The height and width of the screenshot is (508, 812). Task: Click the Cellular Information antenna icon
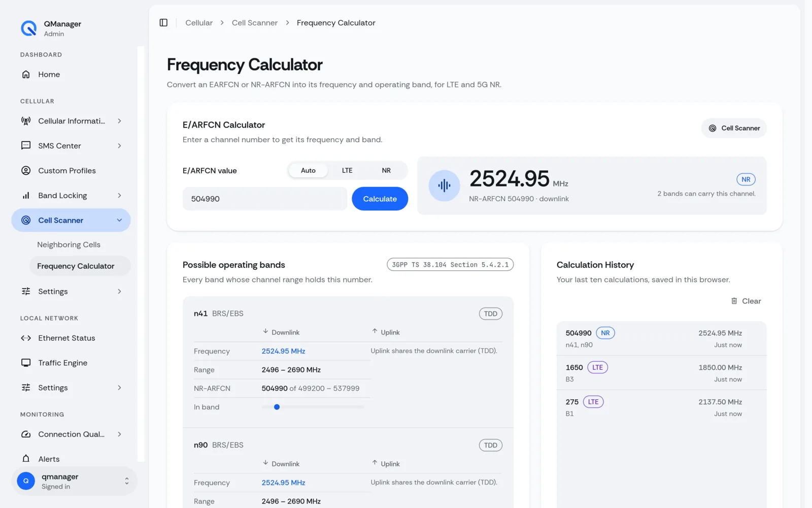click(x=26, y=121)
